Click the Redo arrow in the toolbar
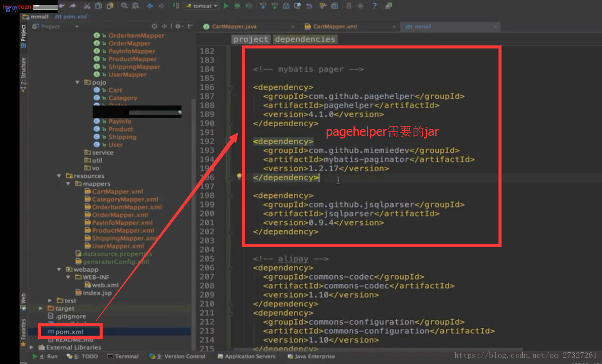This screenshot has height=364, width=602. pos(73,6)
